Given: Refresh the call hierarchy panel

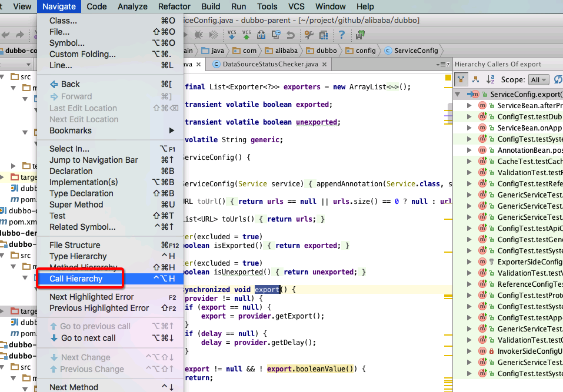Looking at the screenshot, I should 558,79.
